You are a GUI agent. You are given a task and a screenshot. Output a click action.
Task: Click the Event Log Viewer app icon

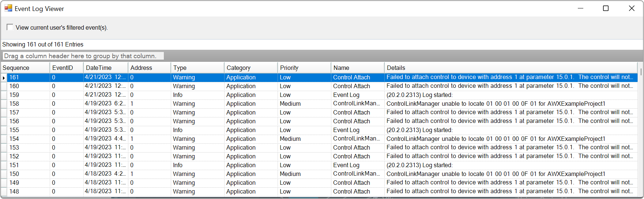point(8,8)
